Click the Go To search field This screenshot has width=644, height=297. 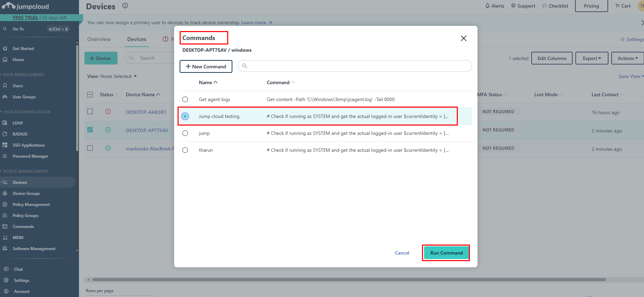click(36, 29)
